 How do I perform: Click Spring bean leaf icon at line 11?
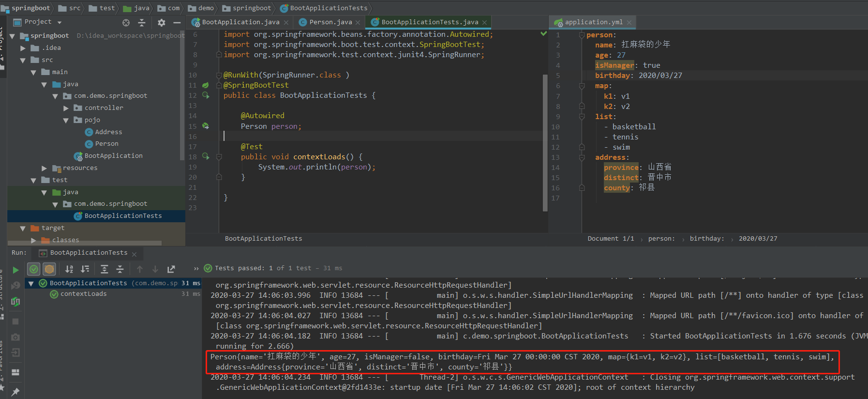tap(206, 85)
